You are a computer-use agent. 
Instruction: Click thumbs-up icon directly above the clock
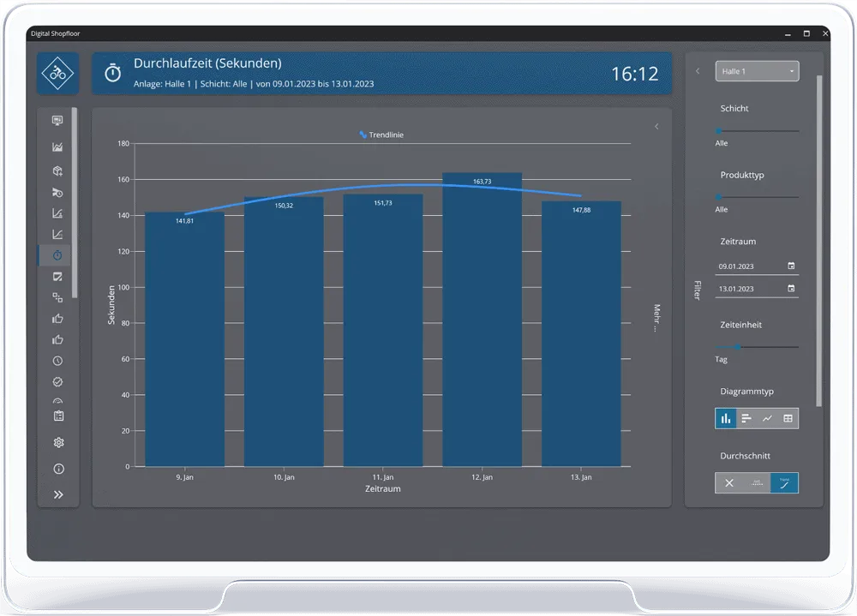click(x=57, y=339)
